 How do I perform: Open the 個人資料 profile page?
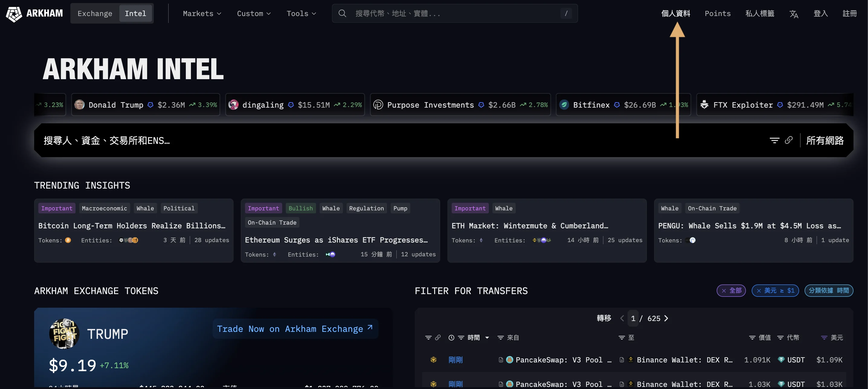tap(676, 14)
